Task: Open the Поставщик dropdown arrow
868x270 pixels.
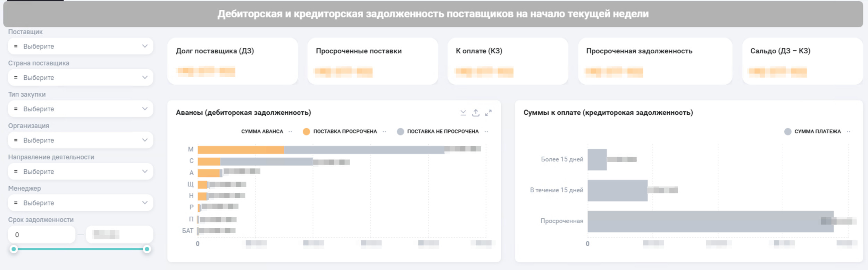Action: tap(145, 46)
